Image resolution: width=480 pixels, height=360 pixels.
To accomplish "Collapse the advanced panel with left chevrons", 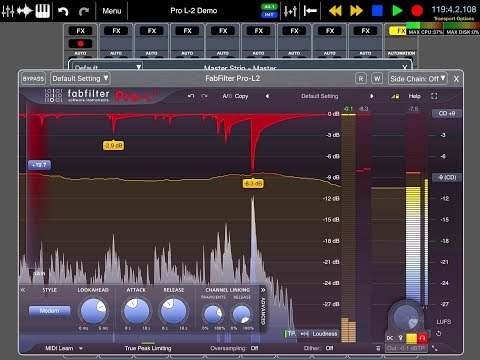I will pyautogui.click(x=23, y=290).
